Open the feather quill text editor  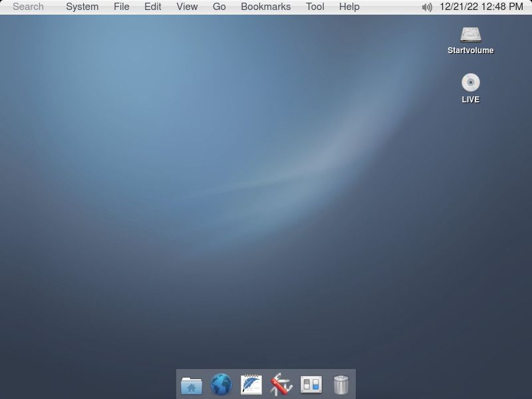click(x=251, y=384)
